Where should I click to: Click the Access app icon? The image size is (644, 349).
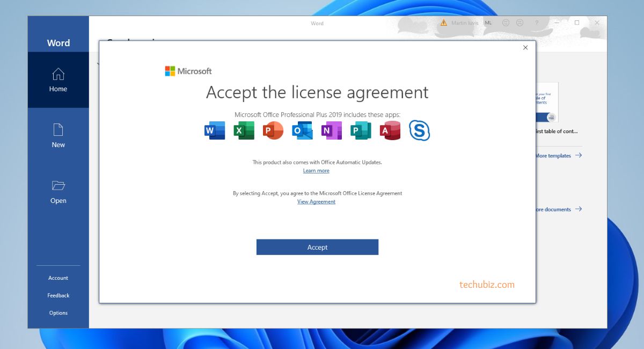point(390,130)
